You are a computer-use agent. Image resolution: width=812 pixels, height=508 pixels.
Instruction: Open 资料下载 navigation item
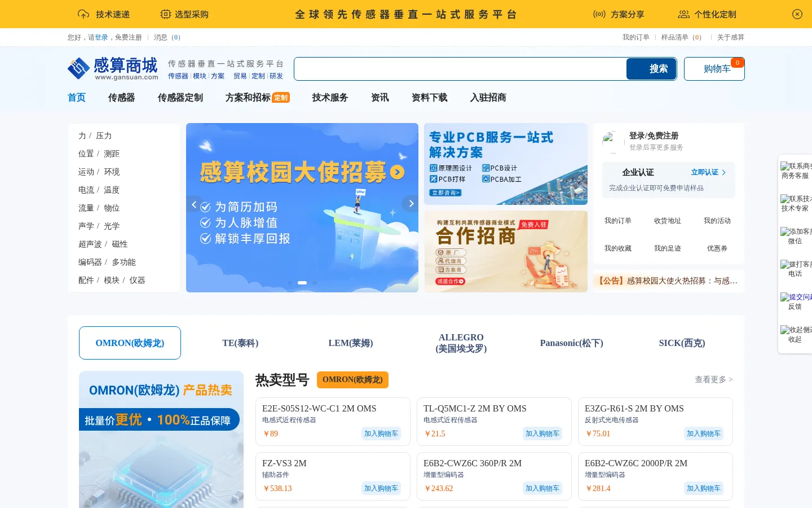click(430, 98)
